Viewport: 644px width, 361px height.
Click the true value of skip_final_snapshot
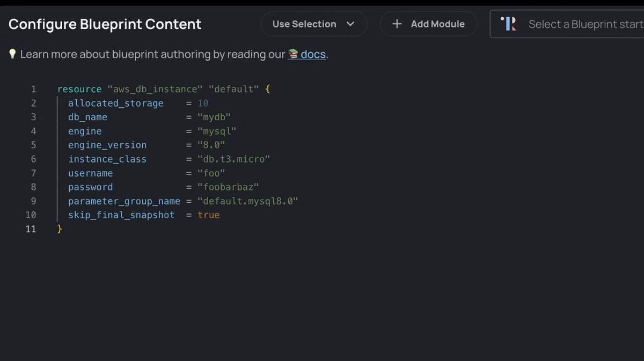(x=209, y=215)
